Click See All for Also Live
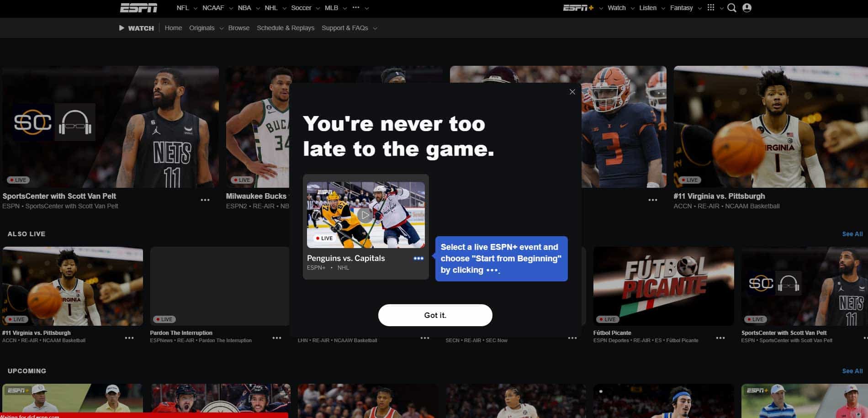The width and height of the screenshot is (868, 418). click(852, 234)
